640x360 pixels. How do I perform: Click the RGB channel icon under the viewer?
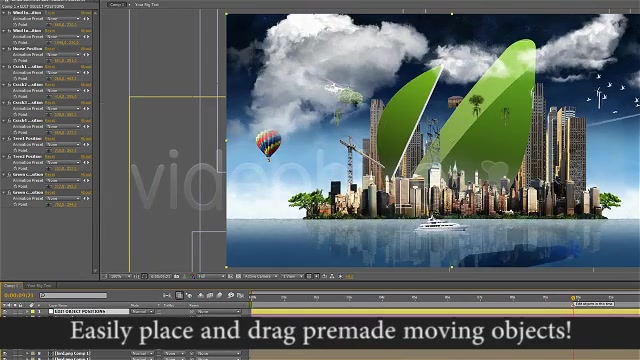192,276
